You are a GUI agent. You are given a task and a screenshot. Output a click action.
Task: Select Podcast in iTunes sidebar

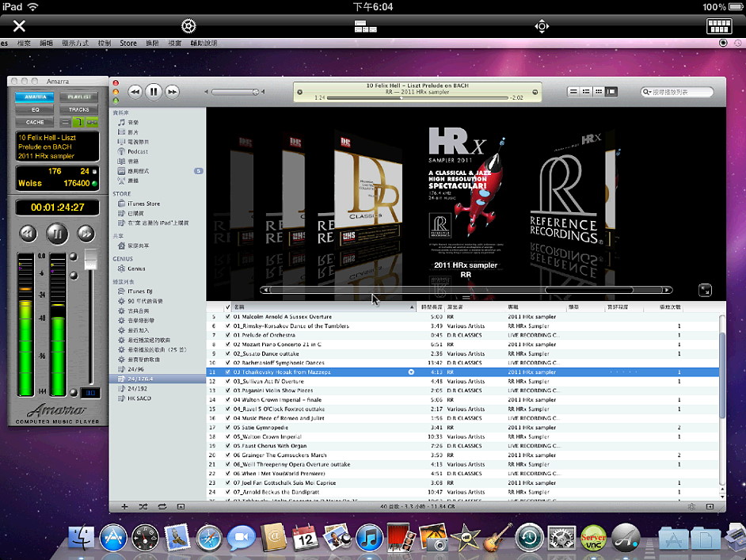pyautogui.click(x=137, y=151)
